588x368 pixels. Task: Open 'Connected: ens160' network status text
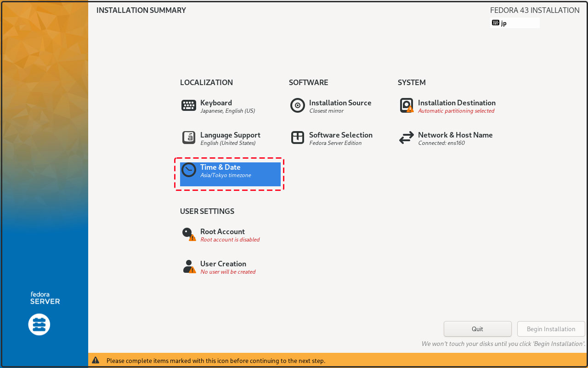point(441,143)
